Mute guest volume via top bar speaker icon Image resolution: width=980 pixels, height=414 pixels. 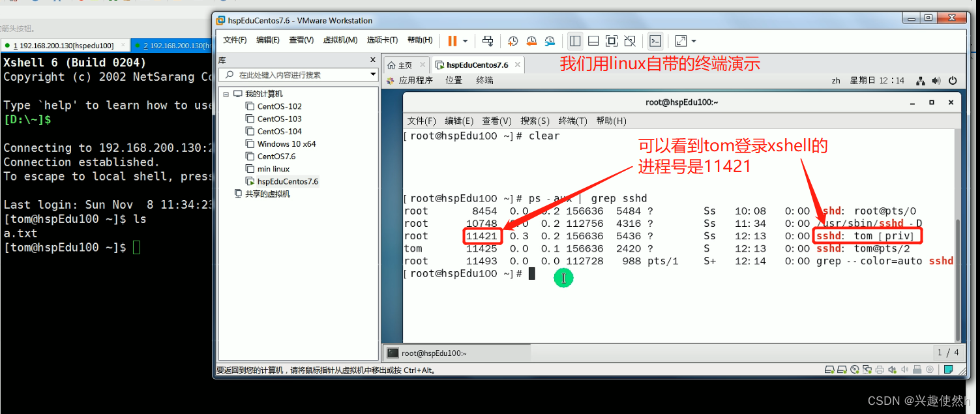[x=936, y=80]
